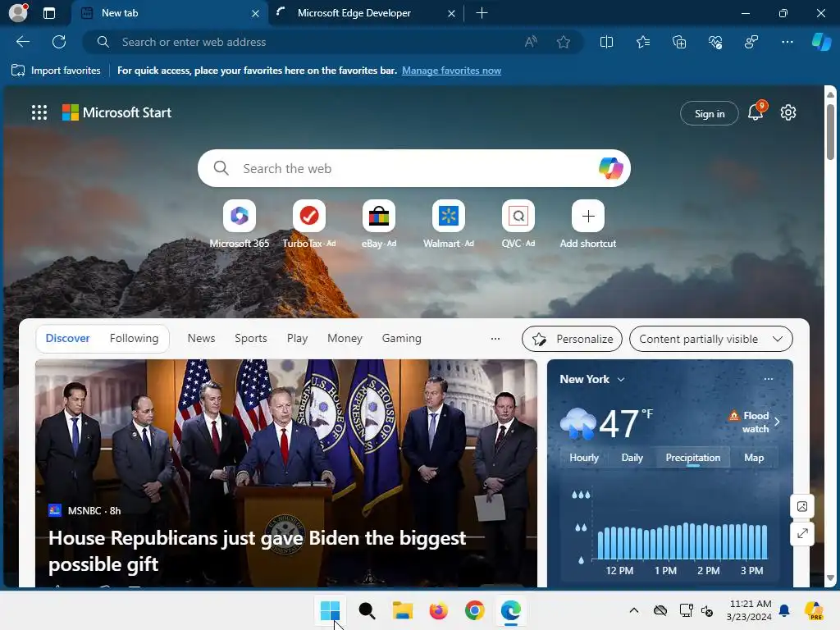Screen dimensions: 840x630
Task: Open Browser essentials heart icon
Action: click(x=715, y=42)
